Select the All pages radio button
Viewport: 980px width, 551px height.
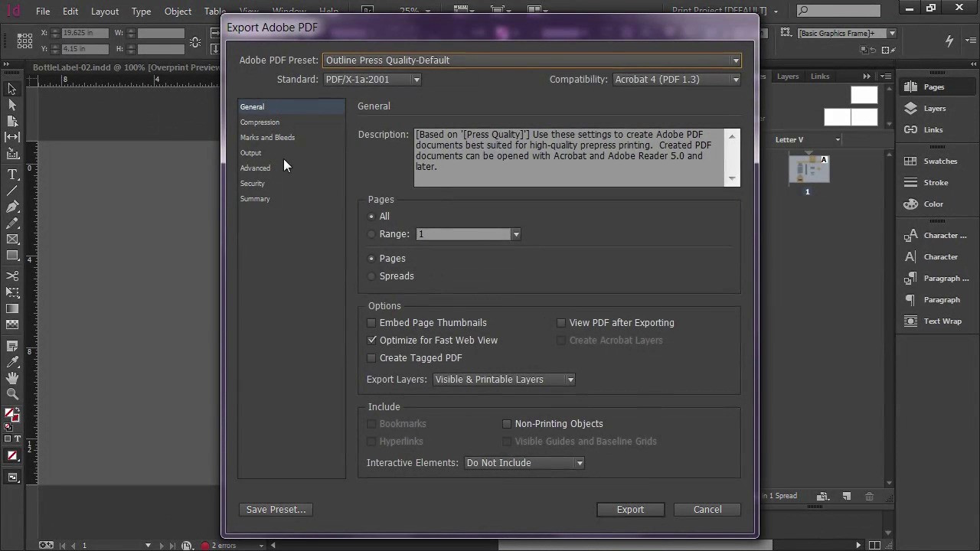tap(372, 217)
